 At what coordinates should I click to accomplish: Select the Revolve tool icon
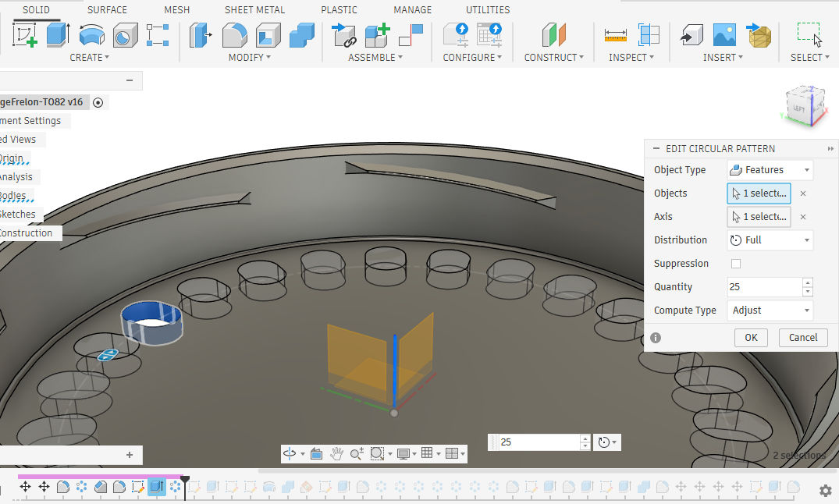coord(91,35)
